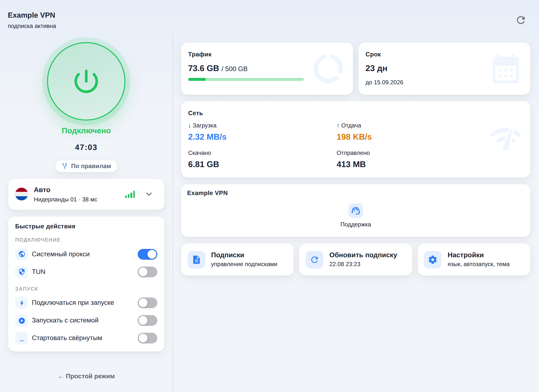This screenshot has width=539, height=392.
Task: Expand the server selection chevron
Action: 149,194
